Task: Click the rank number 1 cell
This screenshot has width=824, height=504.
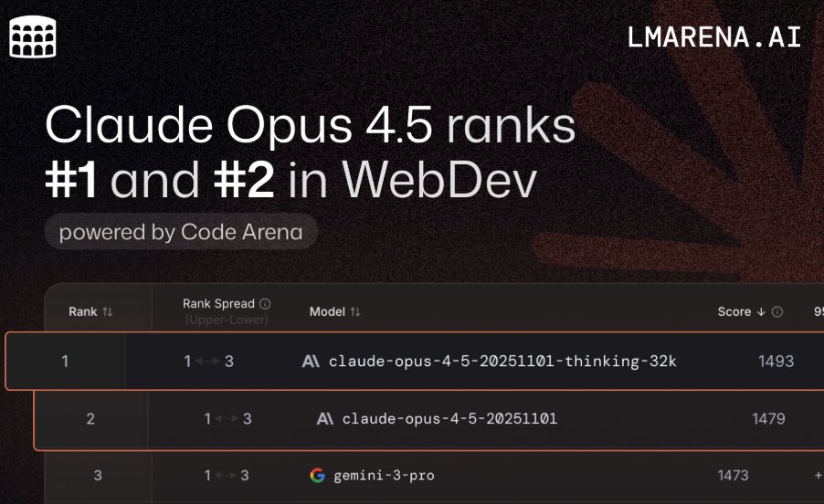Action: tap(65, 362)
